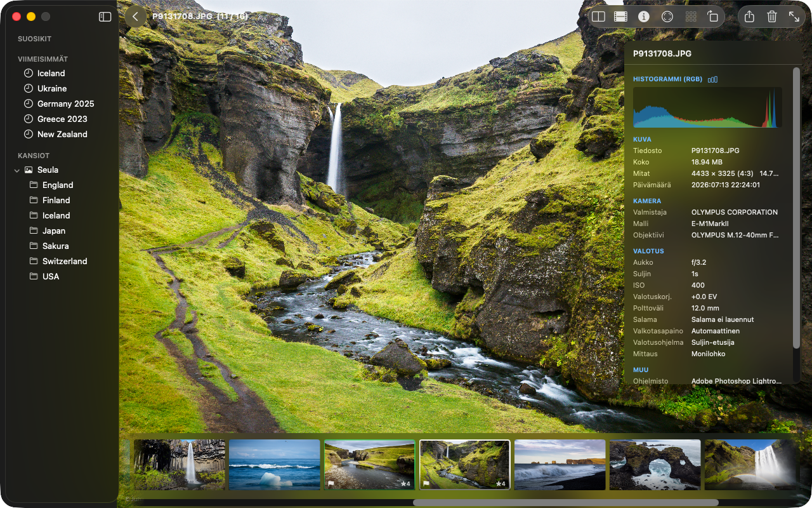Open the share icon menu
The width and height of the screenshot is (812, 508).
click(x=749, y=17)
